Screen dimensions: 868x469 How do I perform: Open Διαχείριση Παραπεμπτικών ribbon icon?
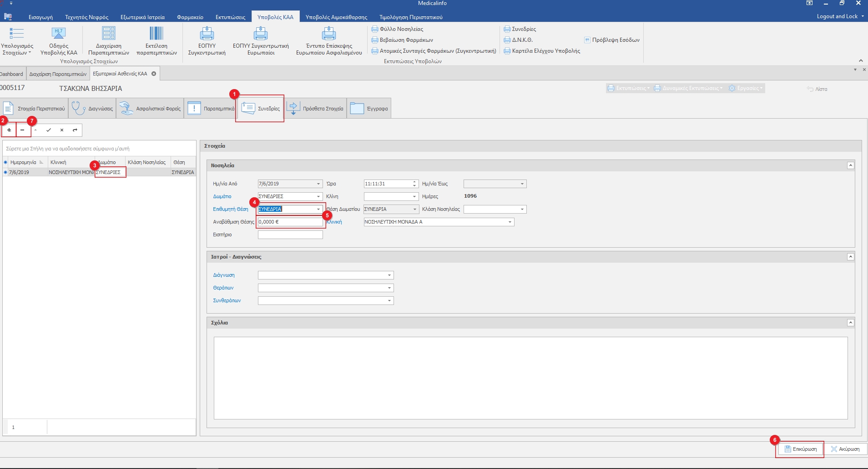109,34
